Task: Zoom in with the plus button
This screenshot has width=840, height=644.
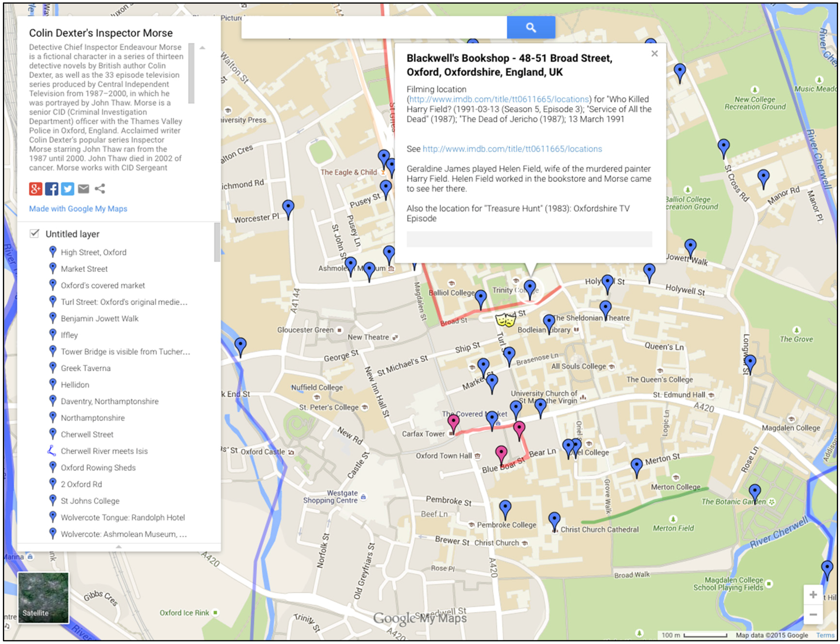Action: tap(813, 595)
